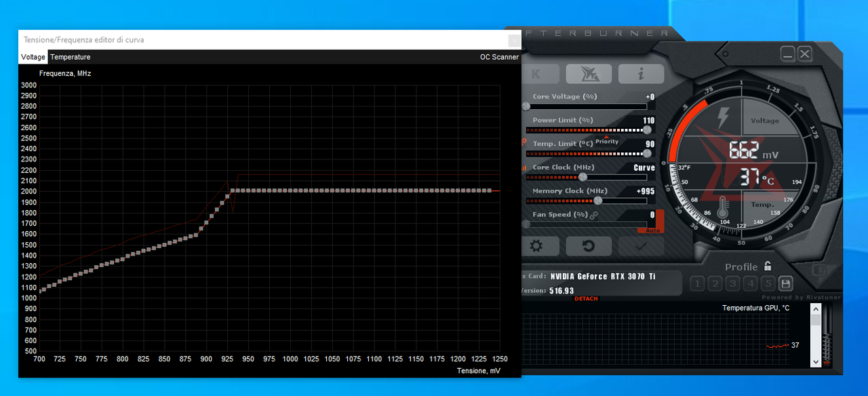This screenshot has width=868, height=396.
Task: Click the Temperatura GPU graph label
Action: [755, 308]
